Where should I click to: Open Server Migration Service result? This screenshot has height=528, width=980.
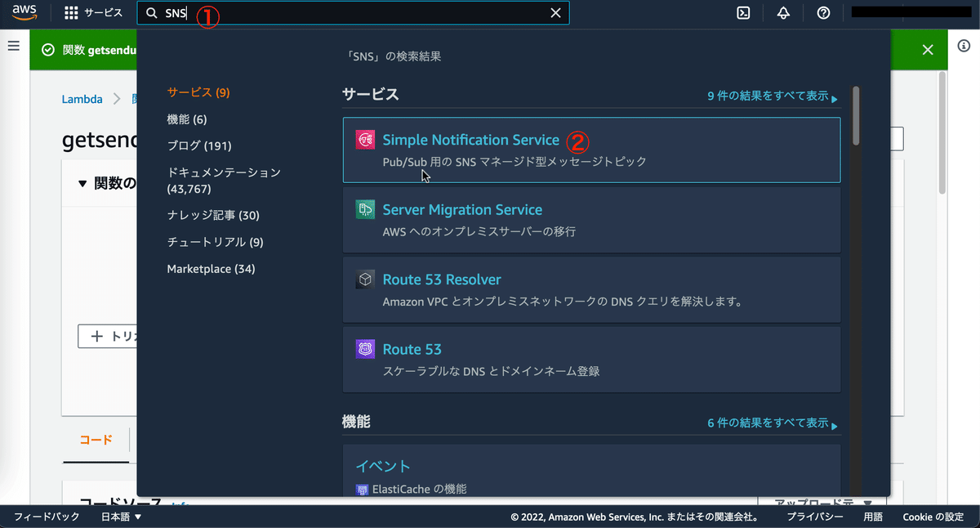(x=592, y=220)
